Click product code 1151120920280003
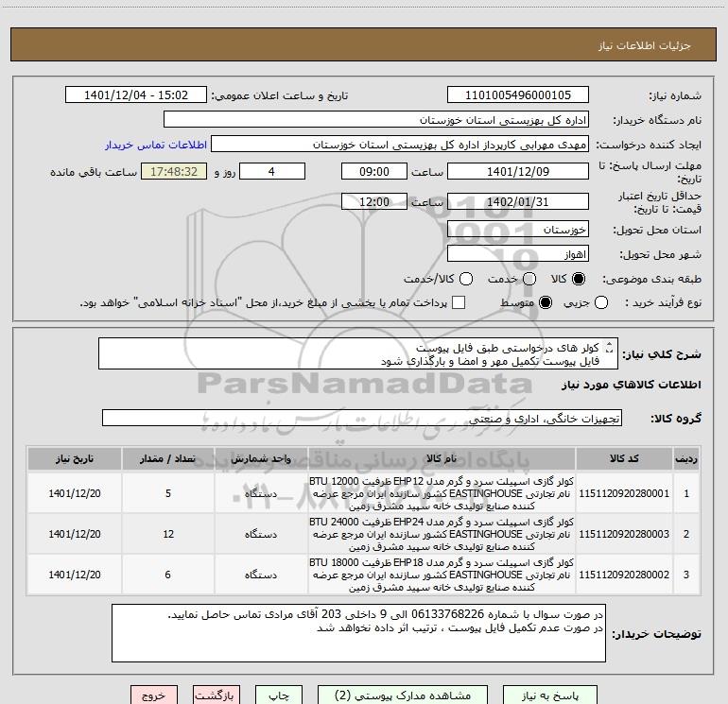Image resolution: width=728 pixels, height=704 pixels. point(624,534)
